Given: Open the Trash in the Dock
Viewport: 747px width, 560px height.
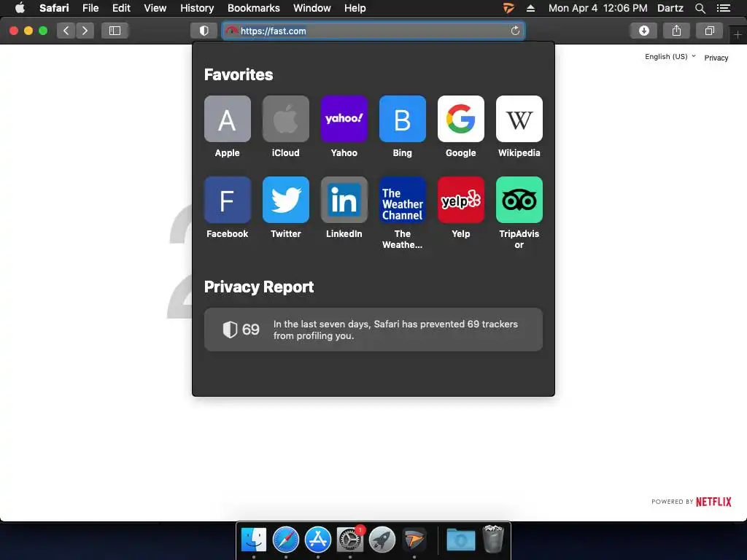Looking at the screenshot, I should pos(493,539).
